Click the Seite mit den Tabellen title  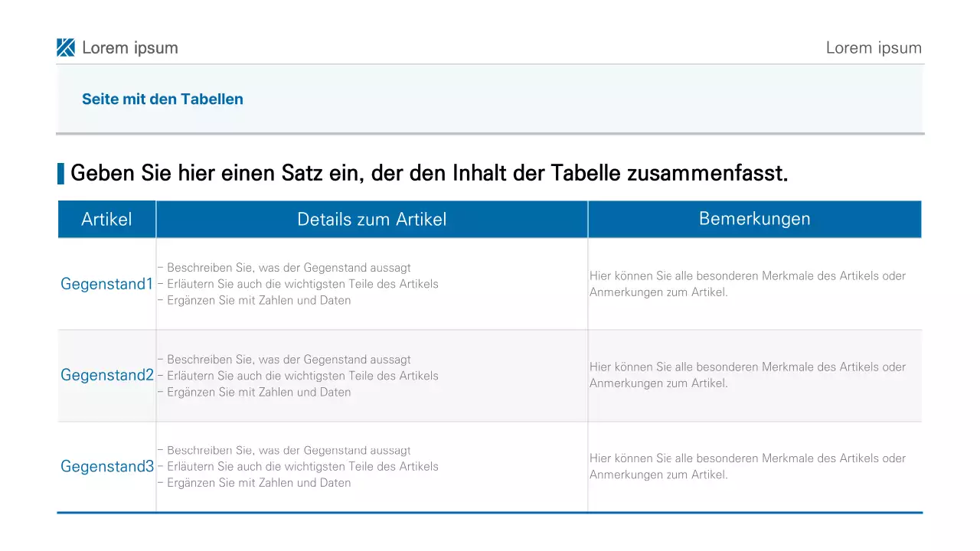click(162, 99)
